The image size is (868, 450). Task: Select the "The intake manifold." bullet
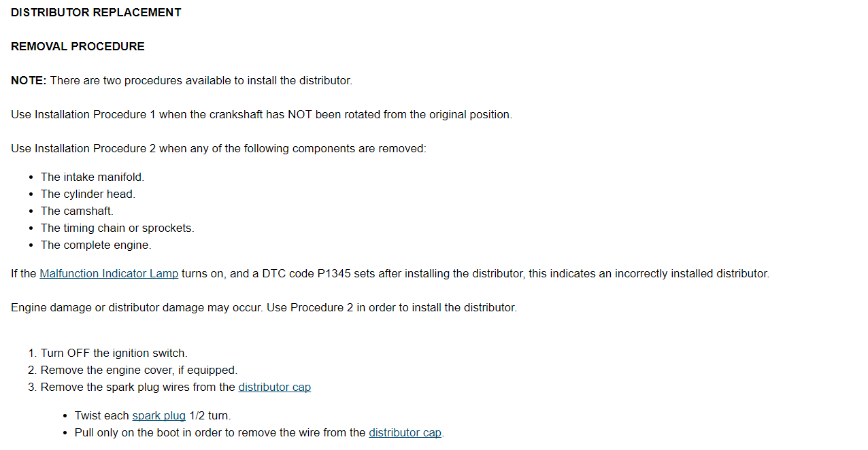[93, 177]
